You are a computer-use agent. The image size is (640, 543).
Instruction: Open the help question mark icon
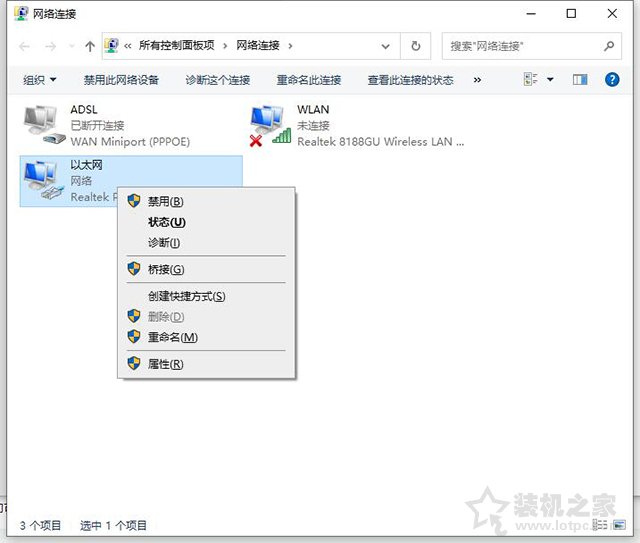click(x=612, y=79)
